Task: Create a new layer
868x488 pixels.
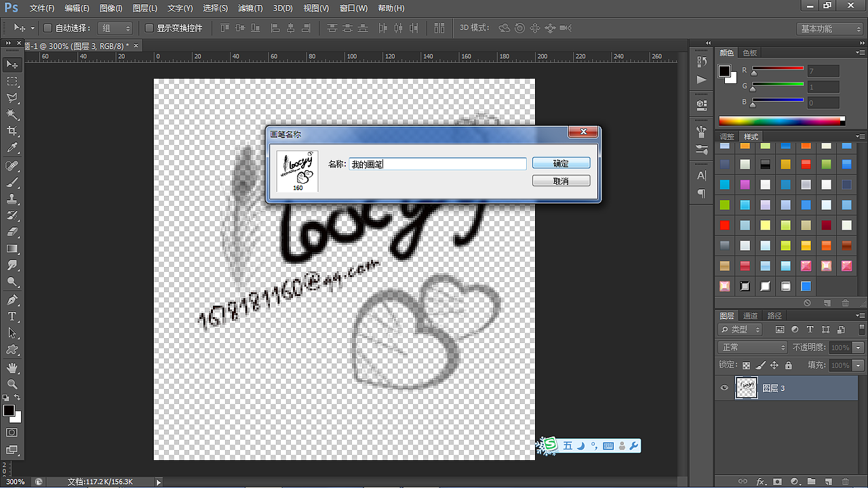Action: (828, 481)
